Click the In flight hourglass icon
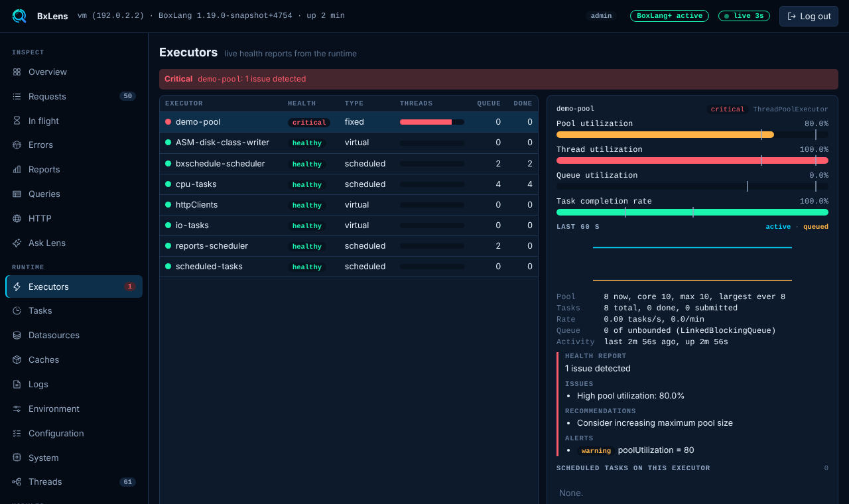This screenshot has height=504, width=849. [x=17, y=121]
